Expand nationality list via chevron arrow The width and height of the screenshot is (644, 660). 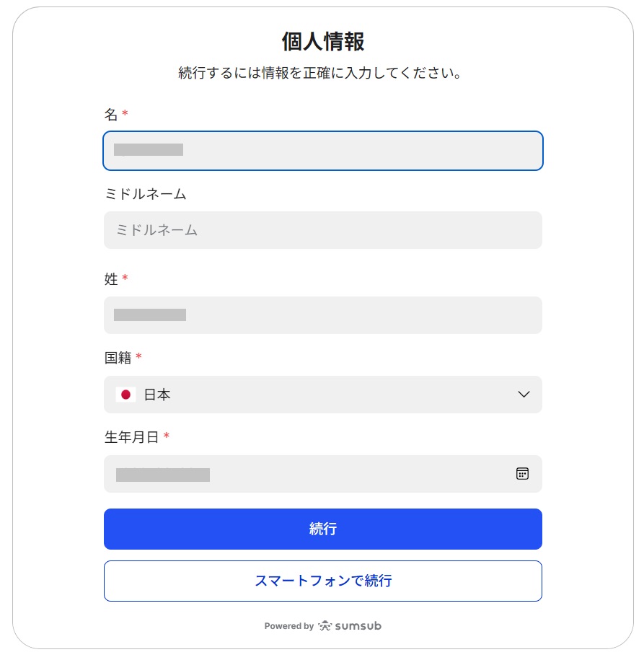pos(524,395)
